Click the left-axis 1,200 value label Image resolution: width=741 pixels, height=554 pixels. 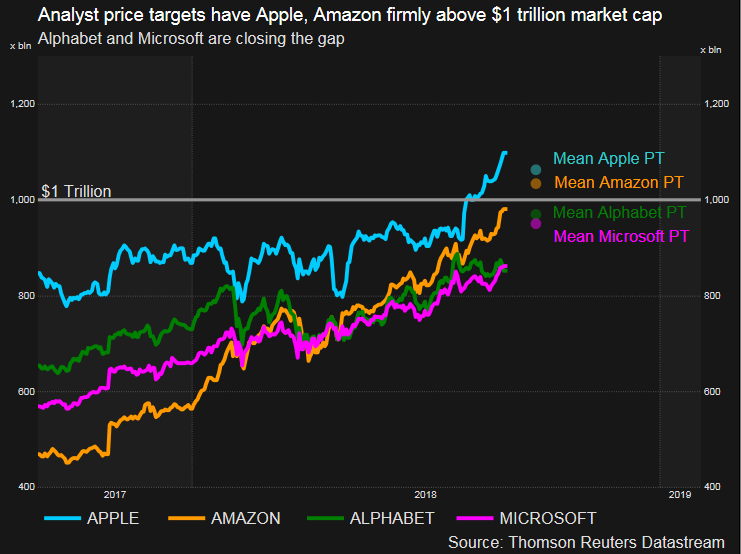(22, 104)
